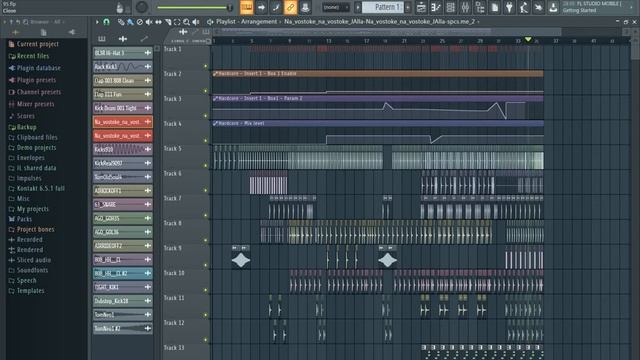The image size is (640, 360).
Task: Open the Pattern 1 selector dropdown
Action: click(383, 7)
